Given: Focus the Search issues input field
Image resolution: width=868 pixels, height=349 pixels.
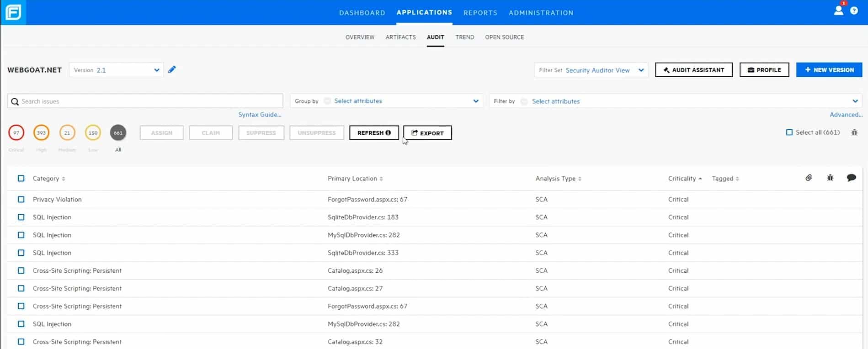Looking at the screenshot, I should (x=145, y=101).
